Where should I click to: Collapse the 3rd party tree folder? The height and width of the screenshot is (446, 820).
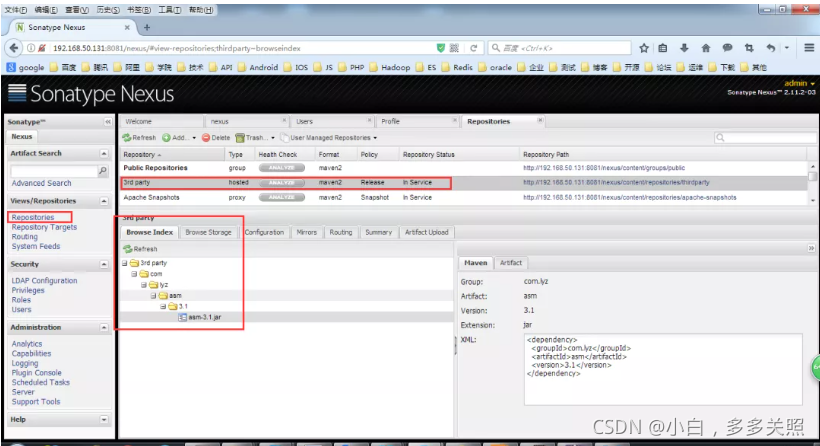coord(124,263)
